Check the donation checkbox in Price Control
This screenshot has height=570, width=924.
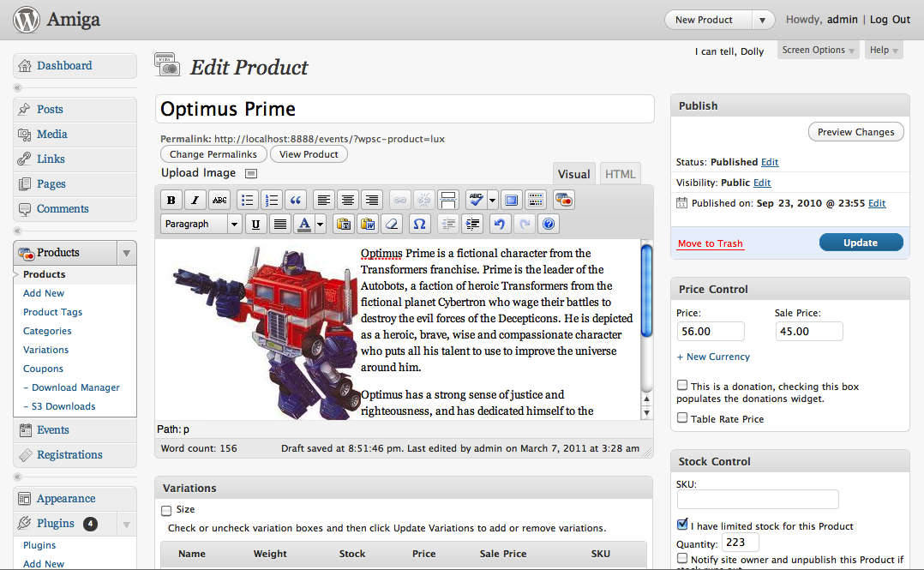pos(682,385)
